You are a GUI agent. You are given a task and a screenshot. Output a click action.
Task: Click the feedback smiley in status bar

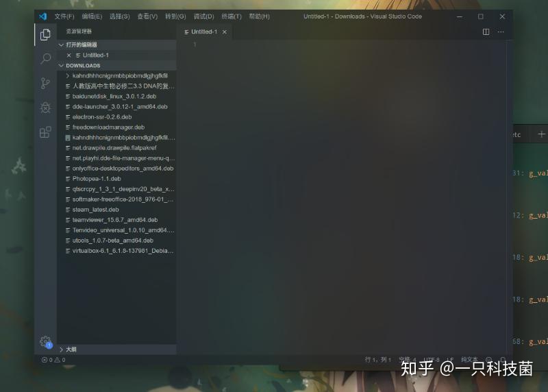tap(489, 360)
